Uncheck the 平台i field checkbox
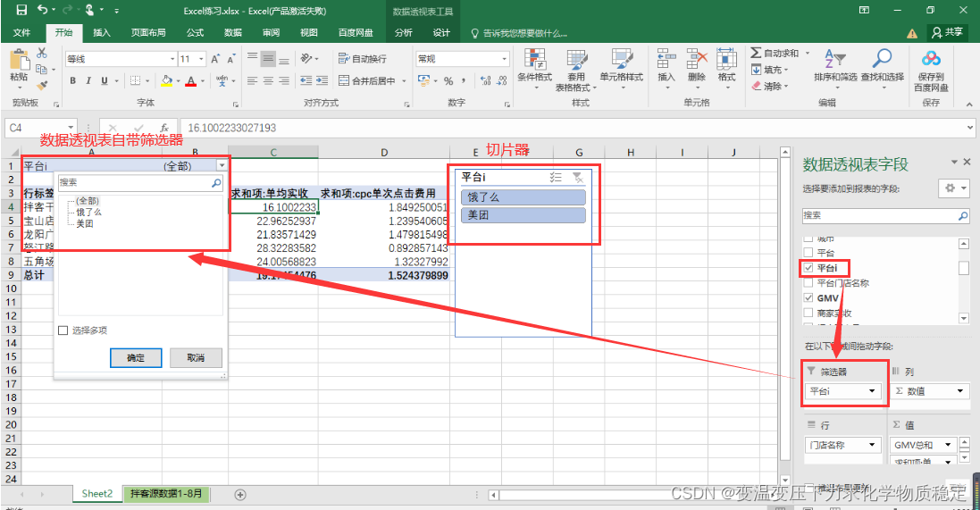This screenshot has height=510, width=980. (808, 267)
